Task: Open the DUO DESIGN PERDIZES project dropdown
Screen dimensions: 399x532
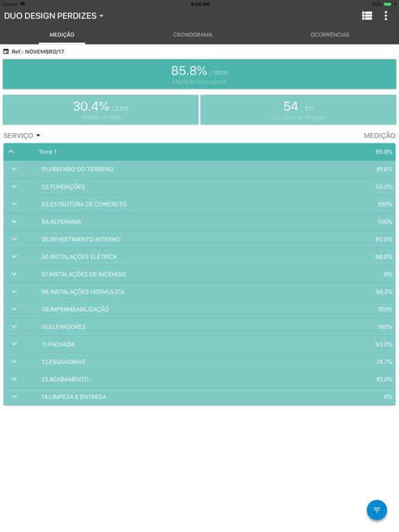Action: [53, 16]
